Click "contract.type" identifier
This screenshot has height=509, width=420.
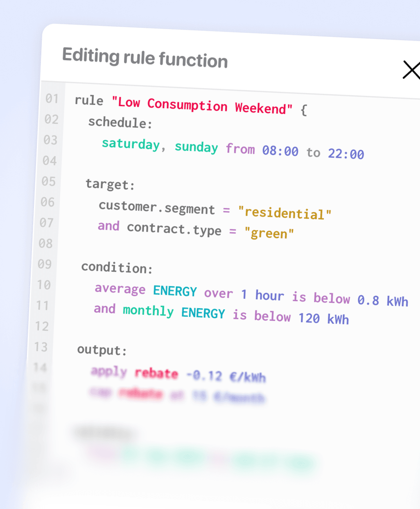[x=174, y=229]
